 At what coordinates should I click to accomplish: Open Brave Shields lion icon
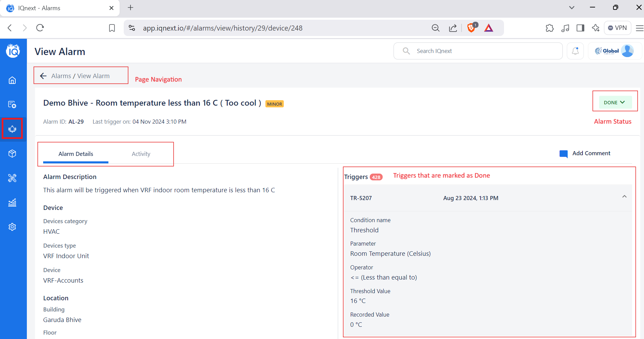pos(472,28)
